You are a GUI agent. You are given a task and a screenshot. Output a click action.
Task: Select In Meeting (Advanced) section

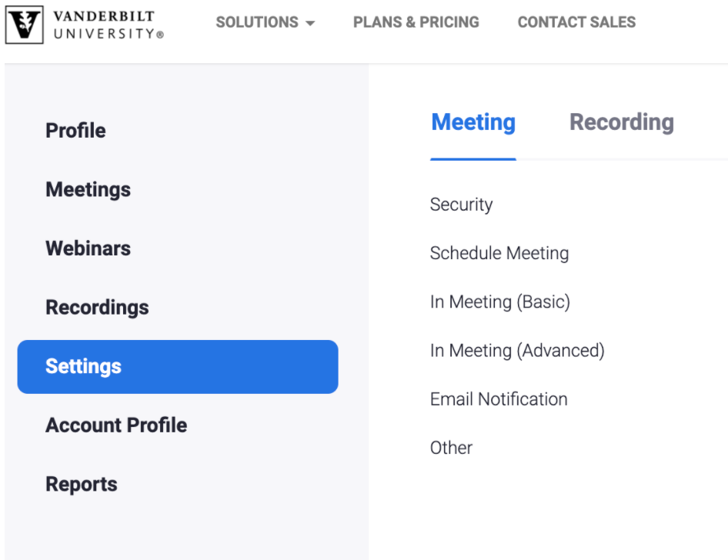(517, 351)
